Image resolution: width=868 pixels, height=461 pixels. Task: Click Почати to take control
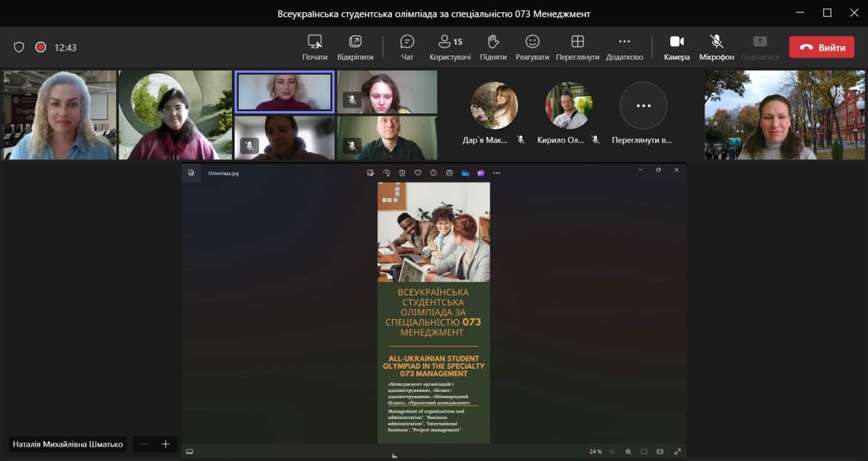point(315,47)
